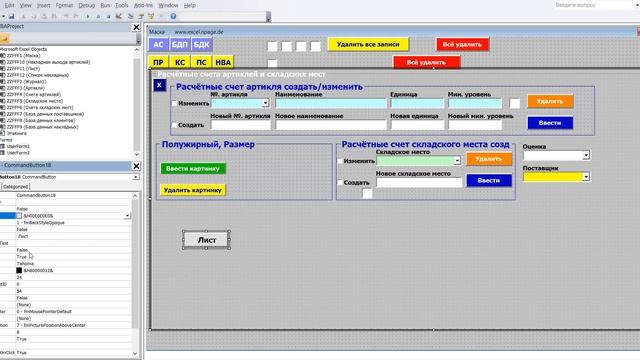The height and width of the screenshot is (360, 640).
Task: Select the UserForm2 form icon in tree
Action: pos(2,153)
